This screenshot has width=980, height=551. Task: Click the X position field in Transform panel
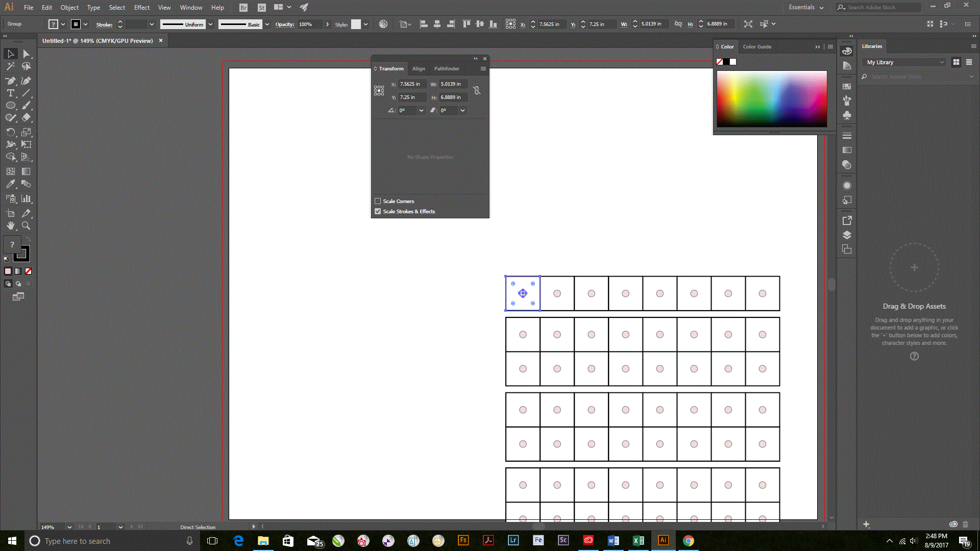click(x=411, y=84)
